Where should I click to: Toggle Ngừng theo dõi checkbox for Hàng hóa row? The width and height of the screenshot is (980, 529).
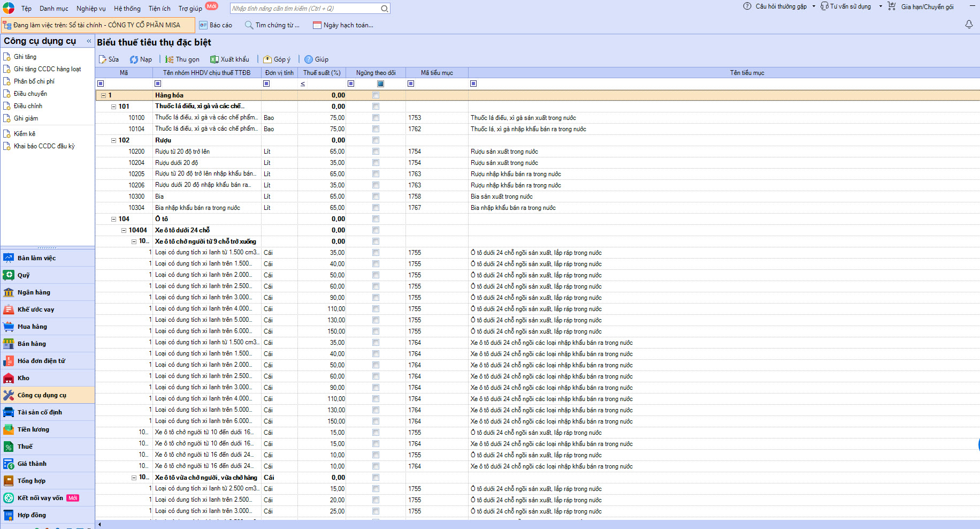(x=376, y=95)
